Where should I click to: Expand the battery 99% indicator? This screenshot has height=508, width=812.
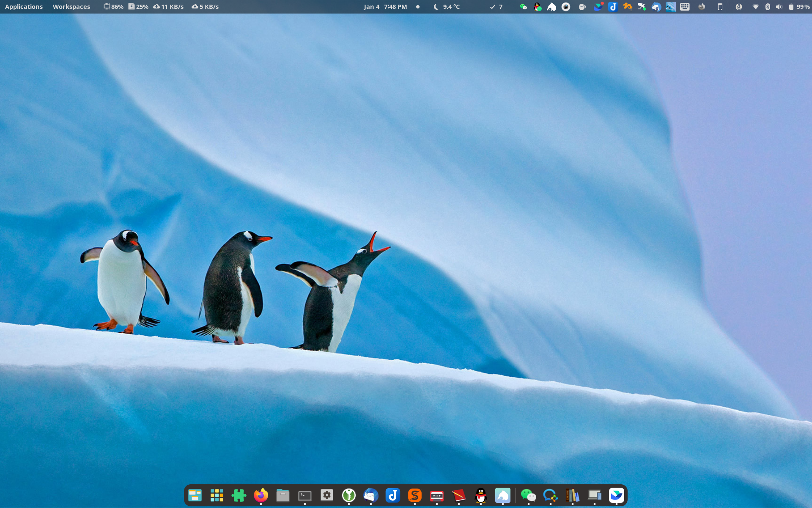point(799,7)
